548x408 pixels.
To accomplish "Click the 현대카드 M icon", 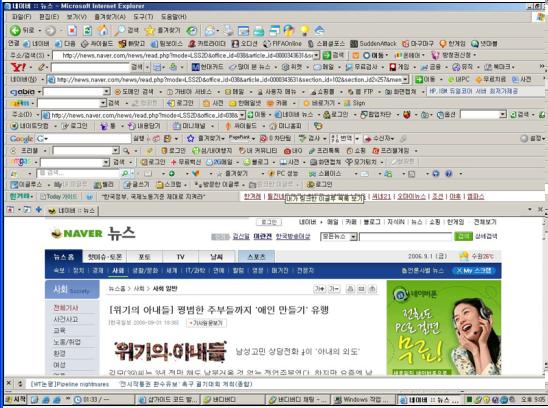I will coord(196,67).
